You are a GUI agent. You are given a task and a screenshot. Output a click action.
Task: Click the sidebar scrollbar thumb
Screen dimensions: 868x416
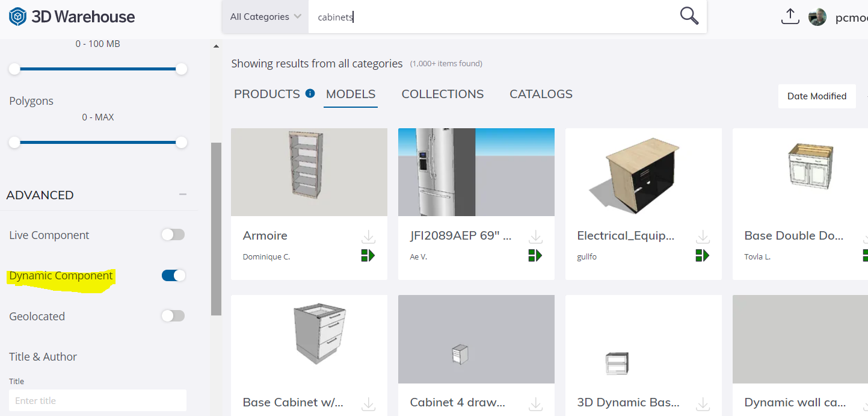(x=216, y=229)
